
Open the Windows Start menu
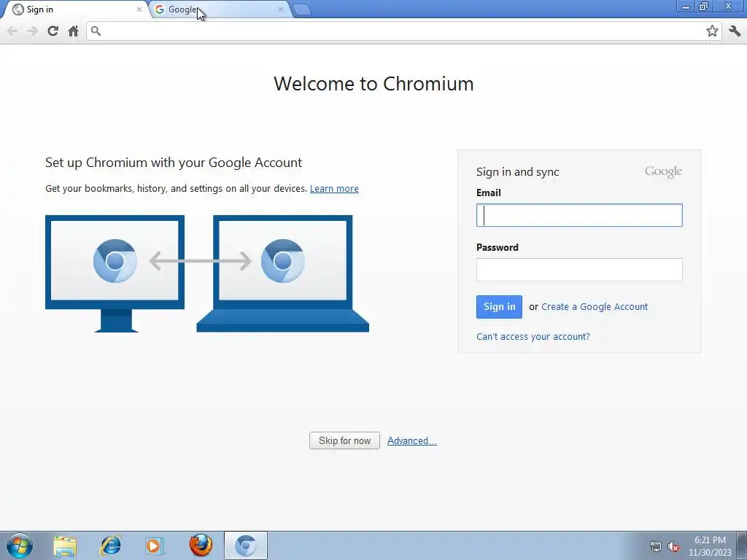pyautogui.click(x=20, y=545)
